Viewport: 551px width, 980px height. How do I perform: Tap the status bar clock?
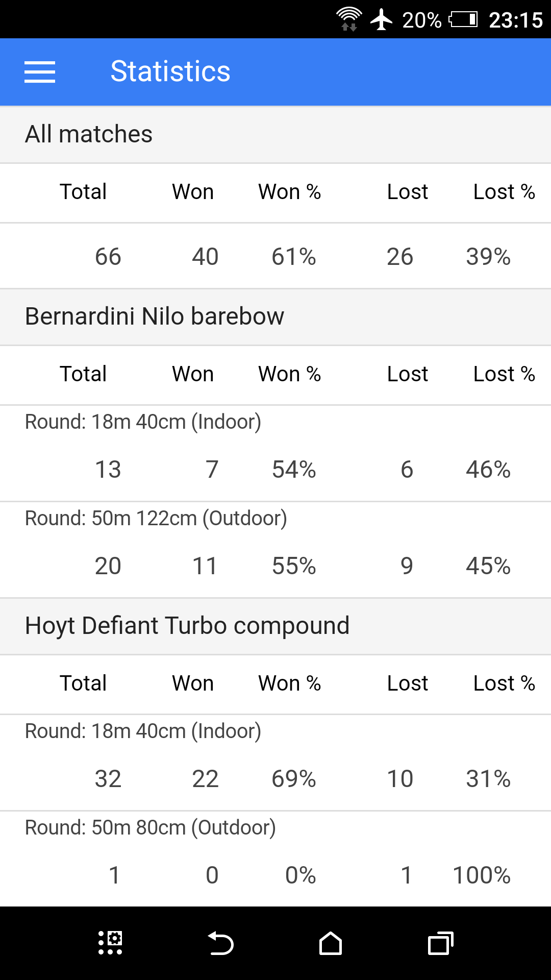coord(516,20)
